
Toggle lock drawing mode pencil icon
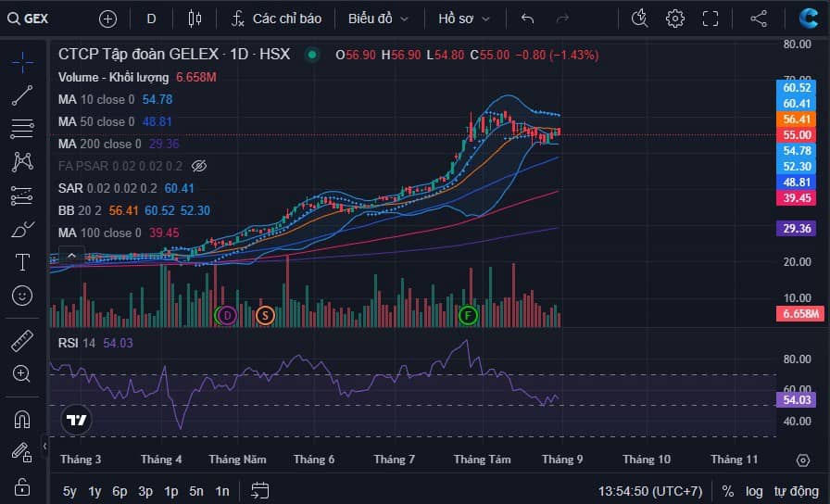pyautogui.click(x=22, y=453)
